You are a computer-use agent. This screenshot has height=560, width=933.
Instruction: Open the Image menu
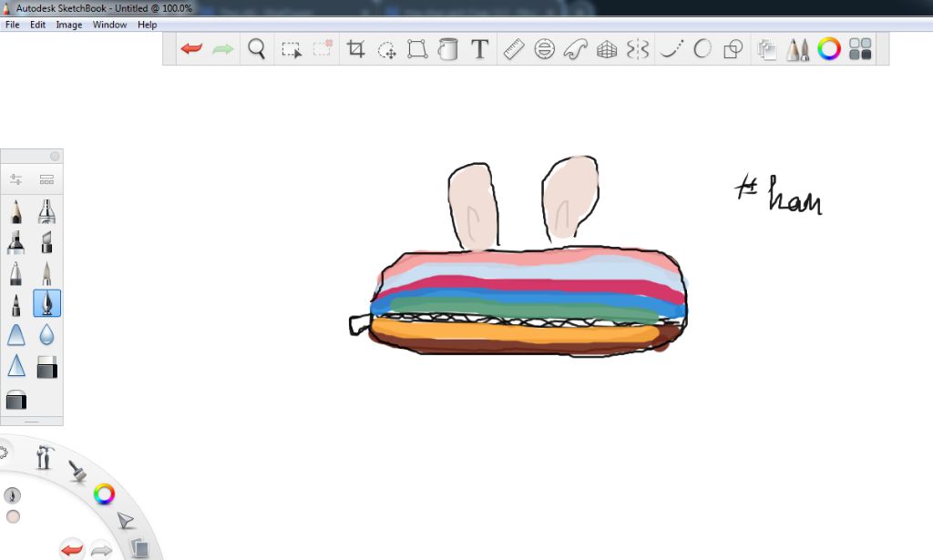click(x=69, y=25)
